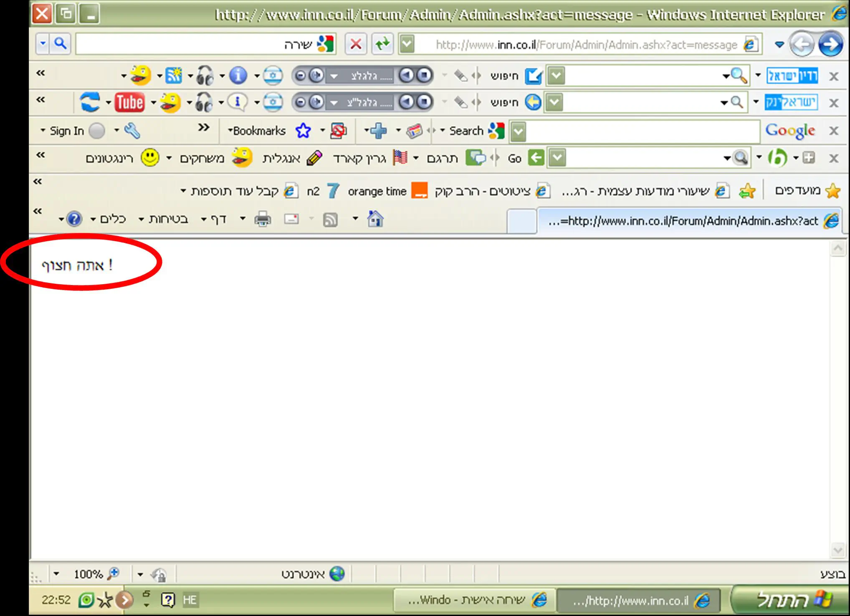Toggle the HE language indicator in taskbar
This screenshot has width=850, height=616.
coord(190,600)
